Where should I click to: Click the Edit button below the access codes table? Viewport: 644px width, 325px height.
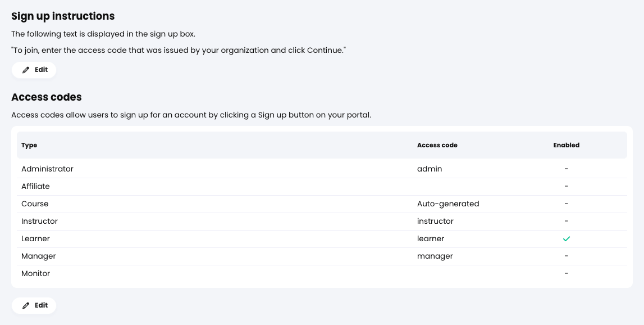point(34,305)
